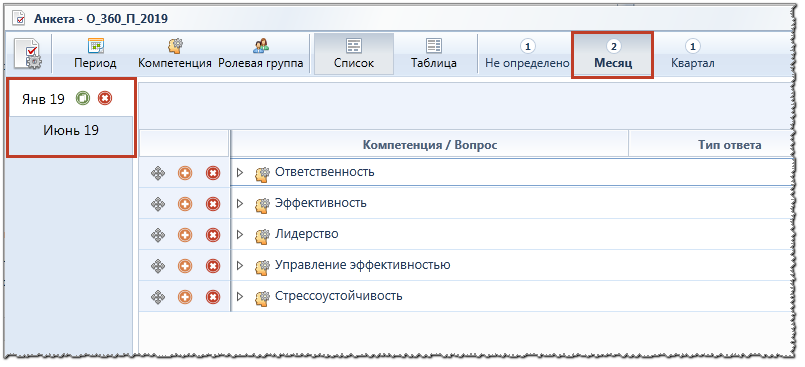
Task: Add a question to Управление эффективностью
Action: [x=185, y=266]
